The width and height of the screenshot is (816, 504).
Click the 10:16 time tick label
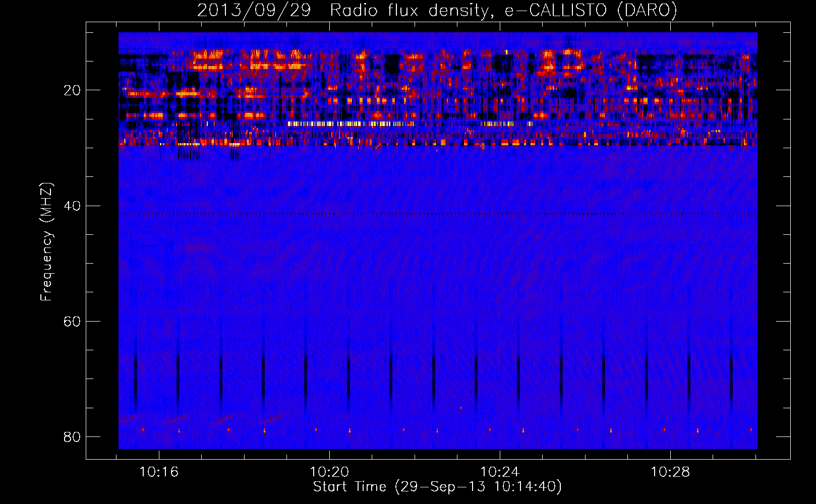point(159,472)
